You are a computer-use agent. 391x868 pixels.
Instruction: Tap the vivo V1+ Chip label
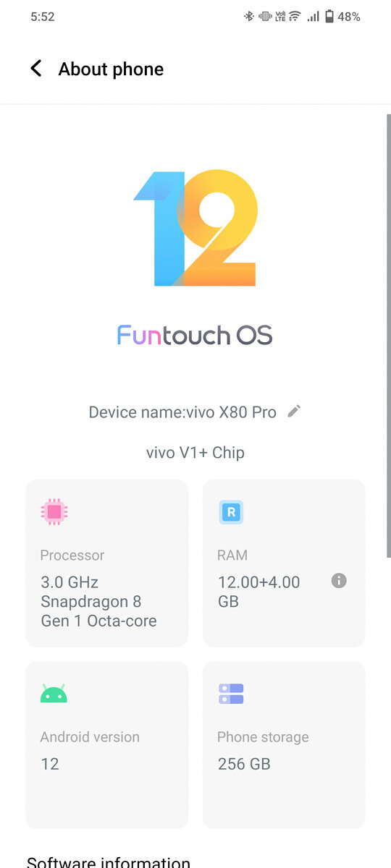[195, 453]
